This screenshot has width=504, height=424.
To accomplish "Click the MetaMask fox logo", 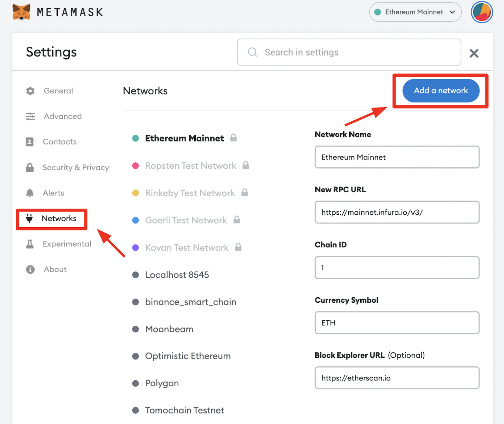I will point(21,12).
